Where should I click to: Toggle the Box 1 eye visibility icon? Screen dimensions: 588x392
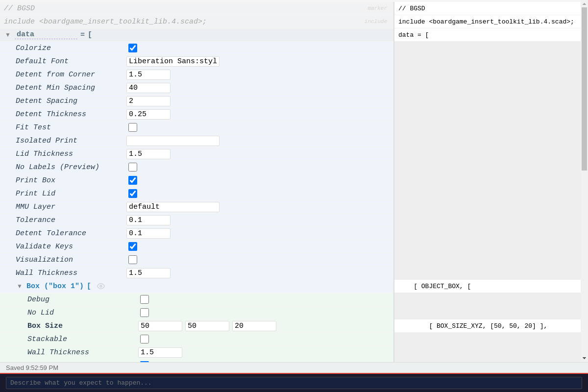coord(101,286)
